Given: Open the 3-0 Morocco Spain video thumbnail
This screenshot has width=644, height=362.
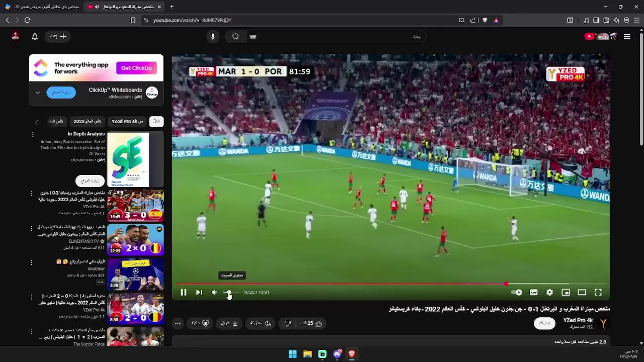Looking at the screenshot, I should (x=135, y=206).
